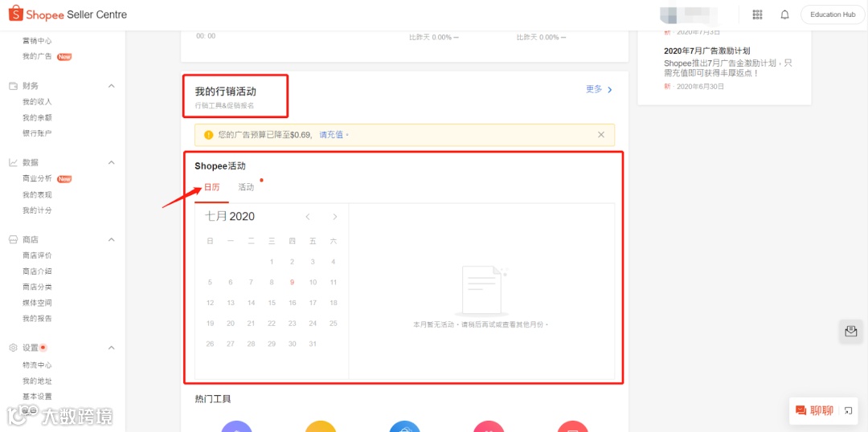Click the 设置 gear icon
This screenshot has height=432, width=868.
14,348
